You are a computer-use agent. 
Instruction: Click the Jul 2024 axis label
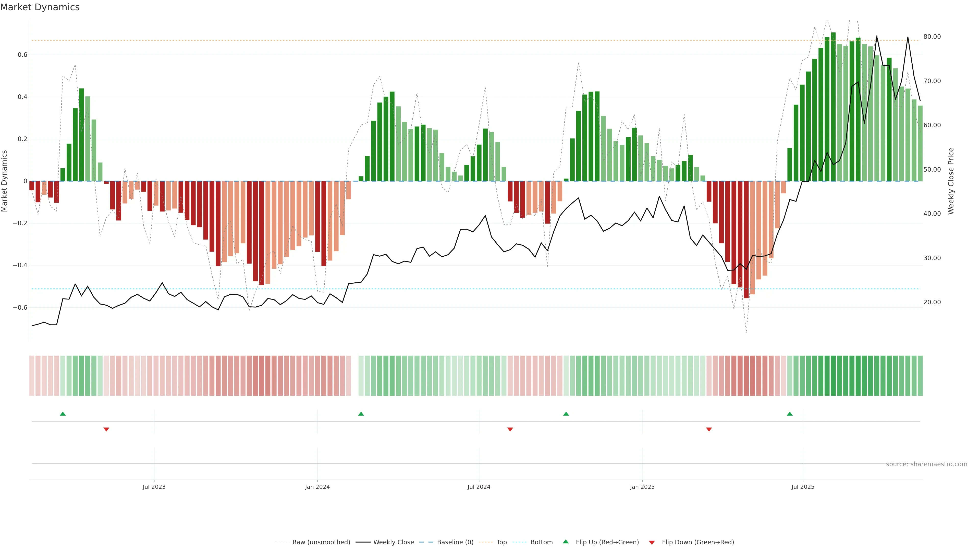pos(479,487)
